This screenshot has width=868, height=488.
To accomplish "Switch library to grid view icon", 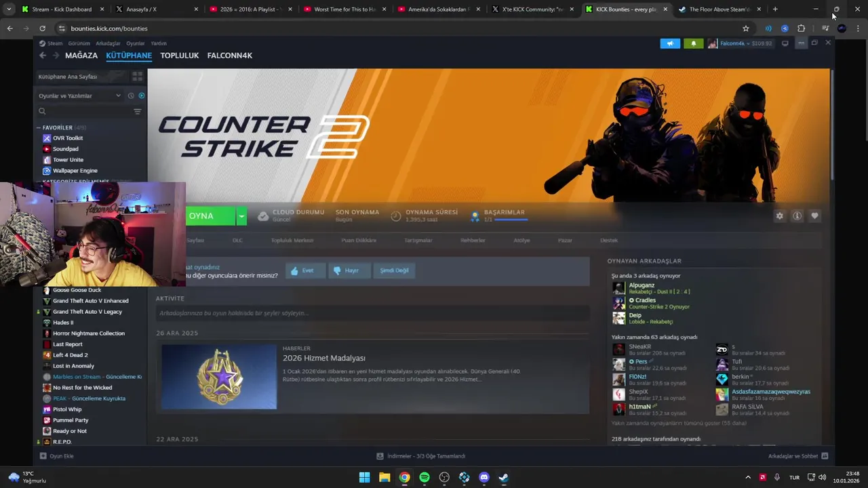I will [138, 77].
